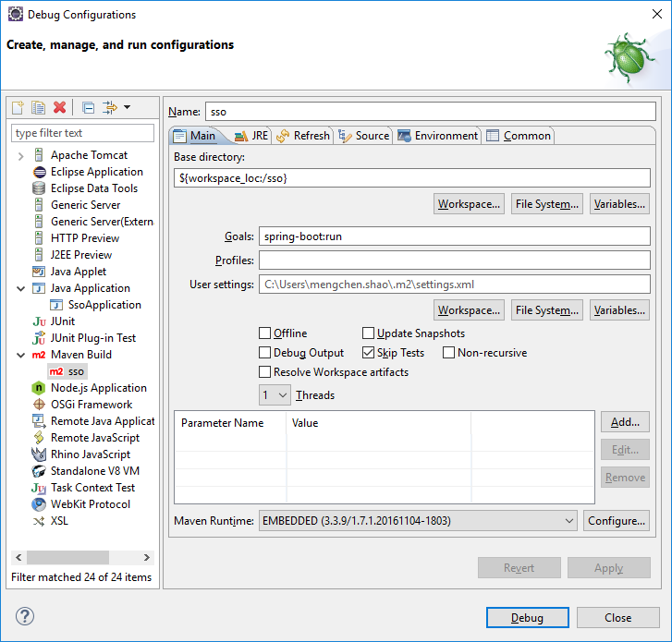The image size is (672, 642).
Task: Expand the Apache Tomcat tree node
Action: (20, 156)
